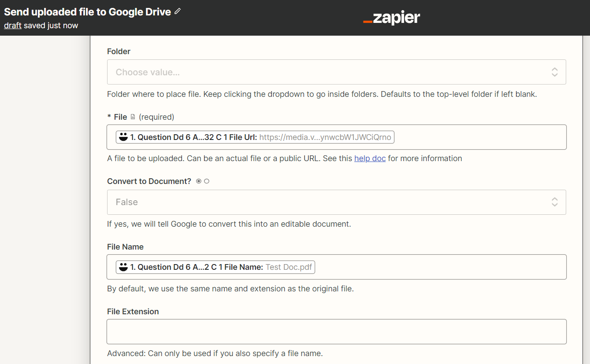Open the help doc link

[x=370, y=158]
